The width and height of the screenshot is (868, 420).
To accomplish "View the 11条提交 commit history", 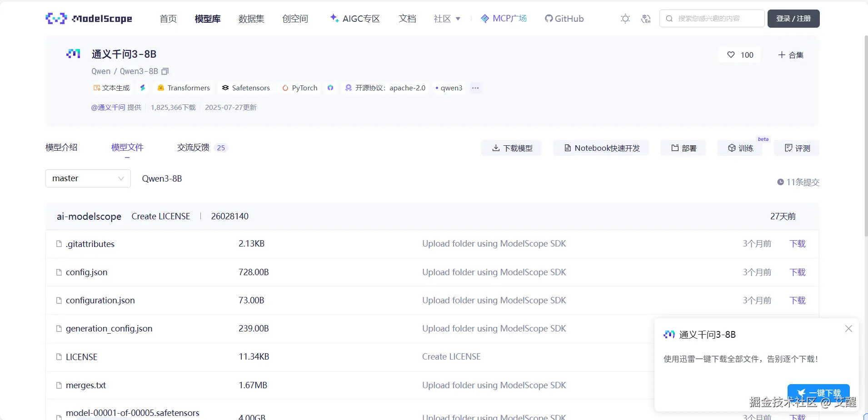I will pos(798,182).
